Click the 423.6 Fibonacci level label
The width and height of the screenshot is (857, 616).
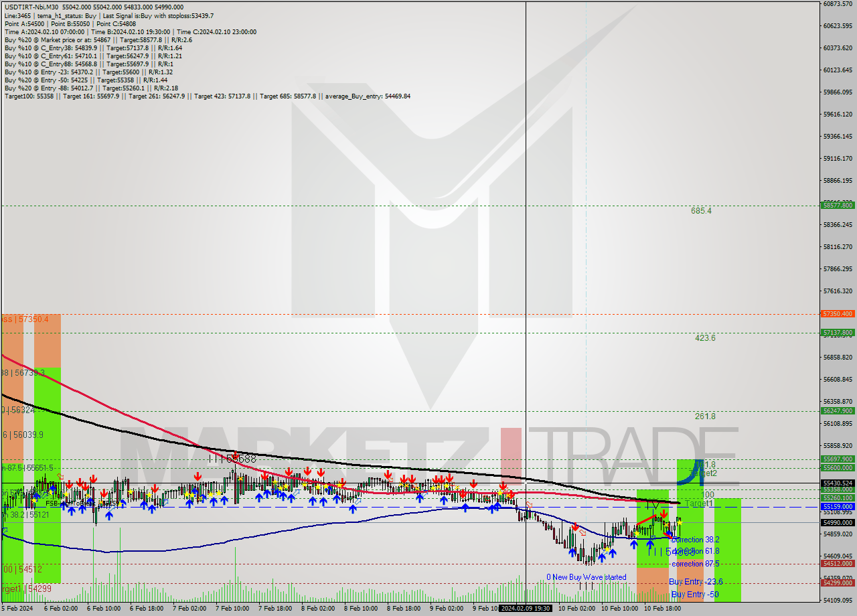click(x=705, y=338)
